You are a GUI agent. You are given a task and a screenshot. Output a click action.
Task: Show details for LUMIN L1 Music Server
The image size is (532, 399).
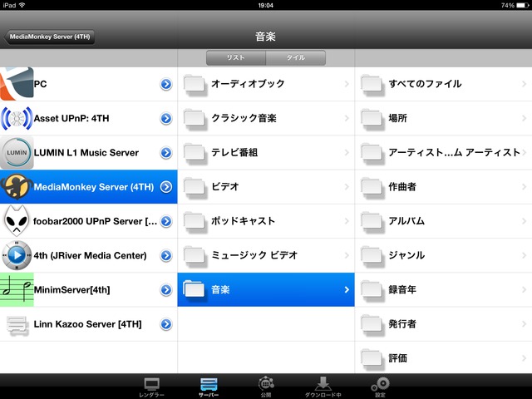coord(166,152)
